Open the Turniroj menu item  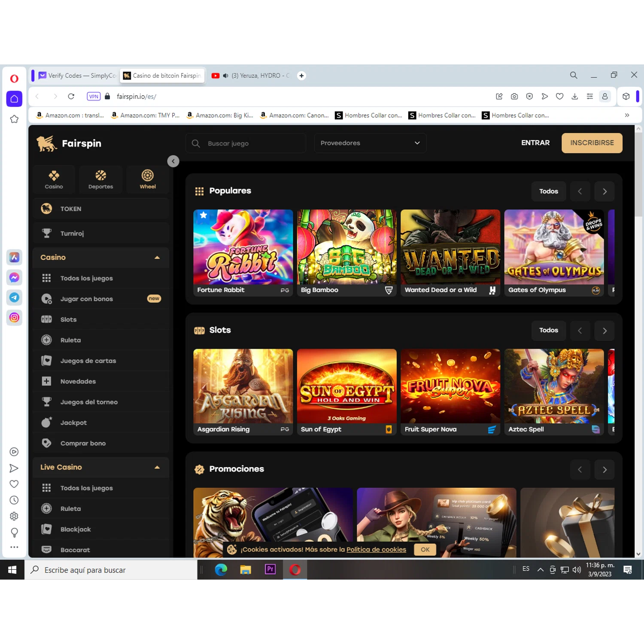(x=101, y=233)
